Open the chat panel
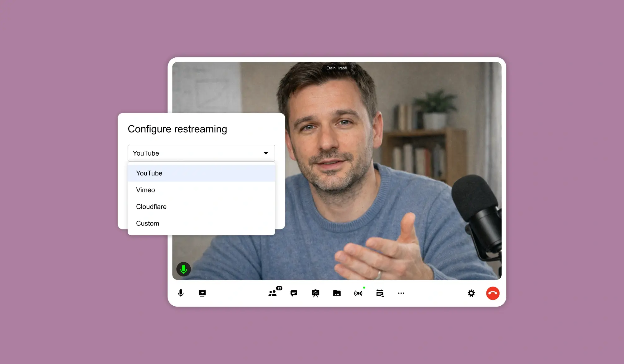624x364 pixels. pos(294,293)
